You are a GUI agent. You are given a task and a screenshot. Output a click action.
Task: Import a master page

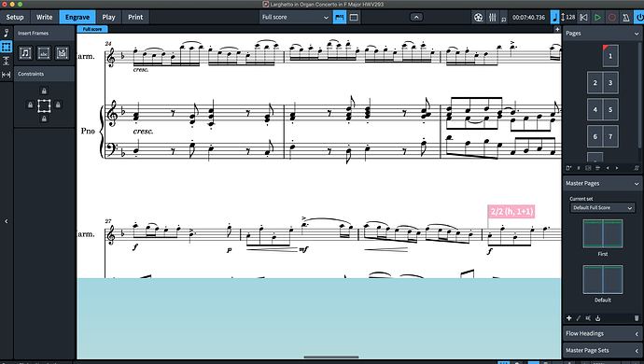click(x=597, y=318)
